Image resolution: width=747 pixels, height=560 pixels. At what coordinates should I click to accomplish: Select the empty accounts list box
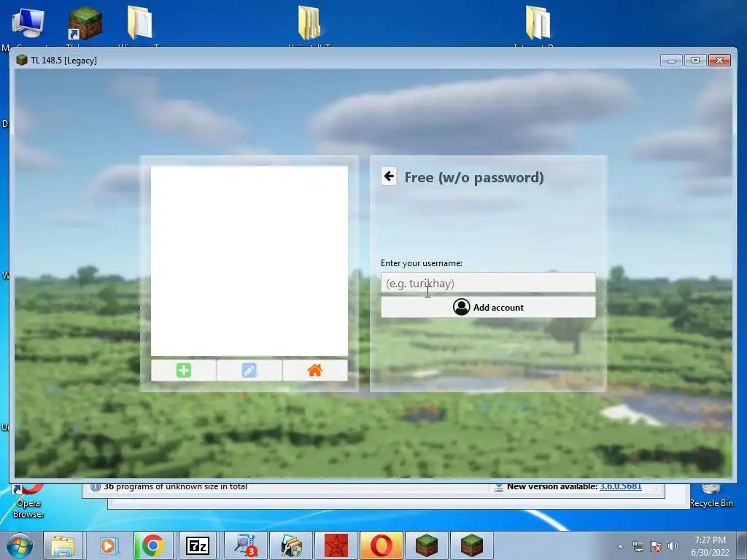(x=249, y=261)
